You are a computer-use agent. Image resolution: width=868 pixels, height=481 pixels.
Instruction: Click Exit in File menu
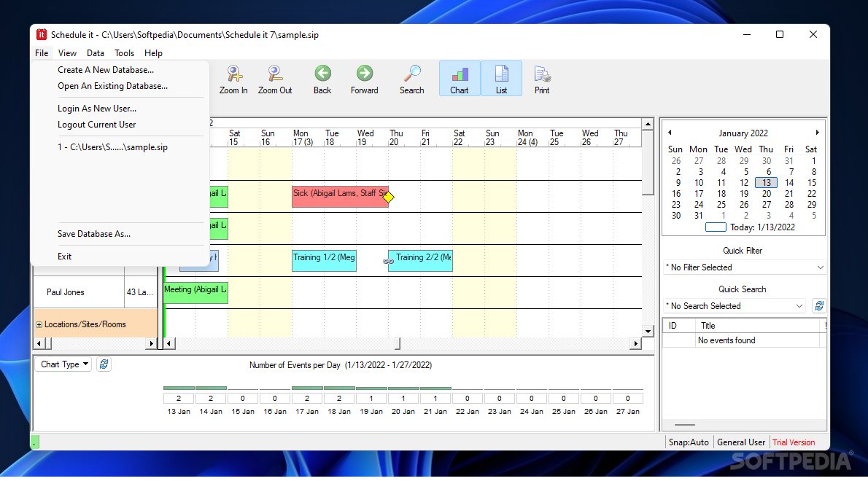tap(65, 257)
